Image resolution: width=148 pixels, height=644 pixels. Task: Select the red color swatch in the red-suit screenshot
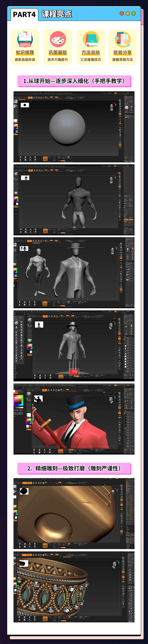coord(30,426)
